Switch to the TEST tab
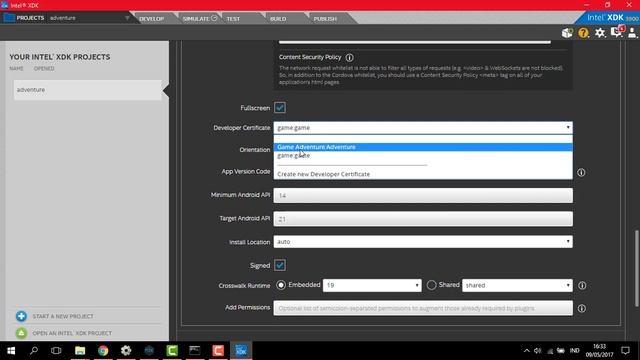 click(233, 19)
